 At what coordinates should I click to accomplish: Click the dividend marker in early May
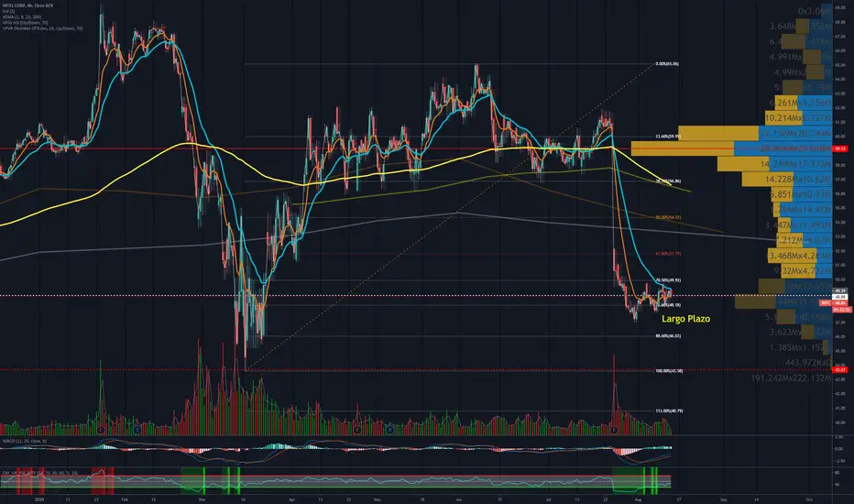(390, 430)
